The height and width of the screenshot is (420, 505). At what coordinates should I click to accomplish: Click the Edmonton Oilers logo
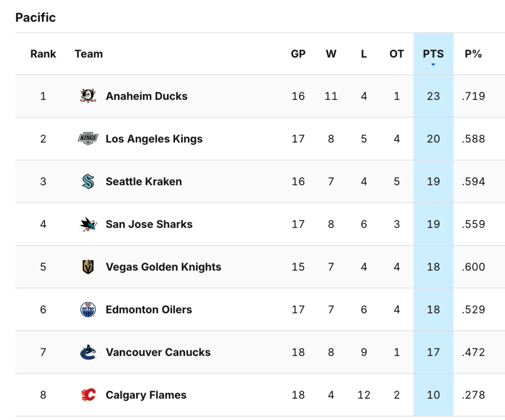pos(88,310)
